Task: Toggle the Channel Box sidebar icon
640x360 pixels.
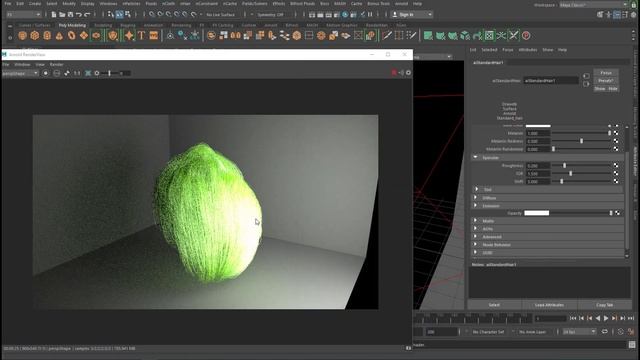Action: tap(633, 14)
